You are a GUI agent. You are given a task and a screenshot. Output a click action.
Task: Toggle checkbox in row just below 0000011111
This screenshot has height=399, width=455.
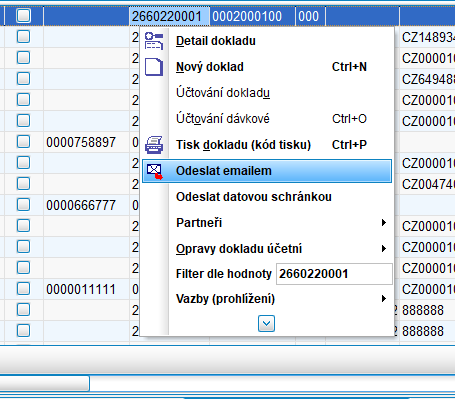(x=23, y=310)
